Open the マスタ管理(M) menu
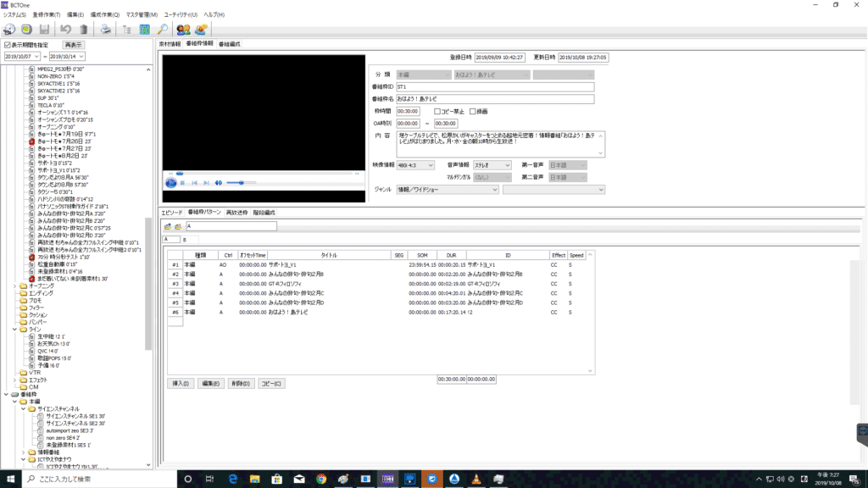The width and height of the screenshot is (868, 488). pos(142,15)
